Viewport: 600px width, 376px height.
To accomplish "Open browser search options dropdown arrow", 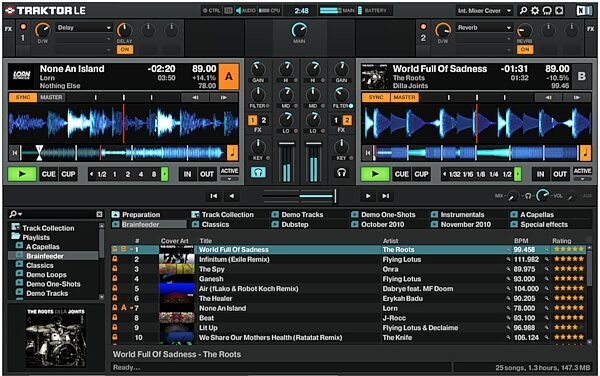I will point(20,214).
